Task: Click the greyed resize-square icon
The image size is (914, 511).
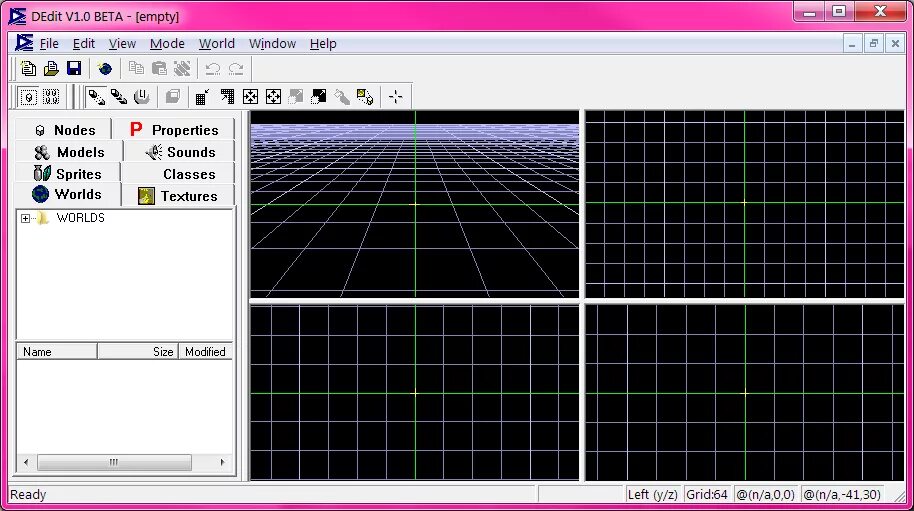Action: (296, 97)
